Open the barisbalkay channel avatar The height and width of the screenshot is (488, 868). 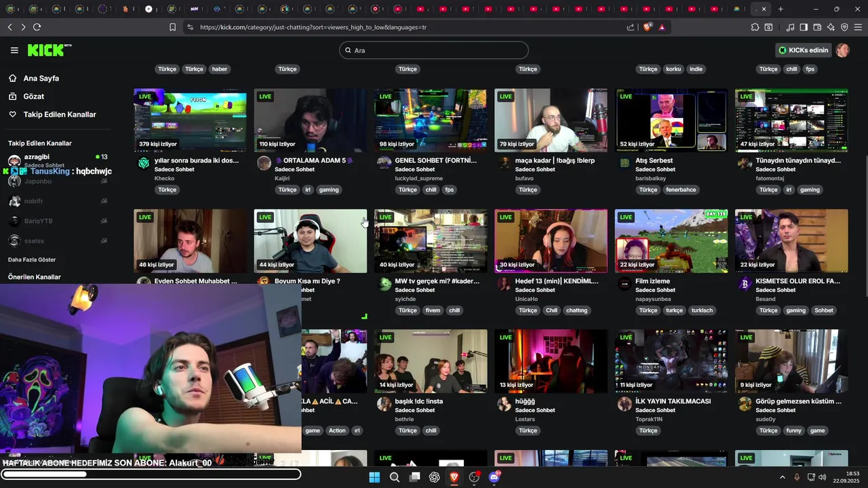click(x=625, y=163)
